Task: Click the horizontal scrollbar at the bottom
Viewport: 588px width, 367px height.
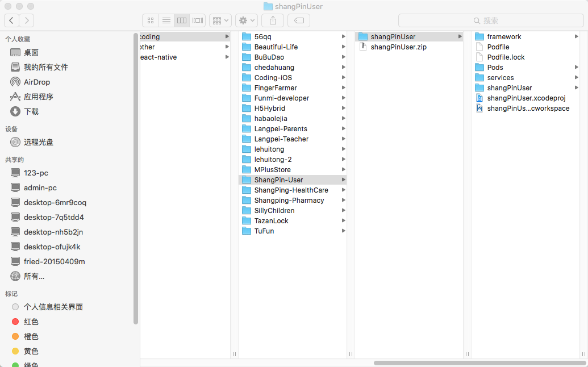Action: click(480, 363)
